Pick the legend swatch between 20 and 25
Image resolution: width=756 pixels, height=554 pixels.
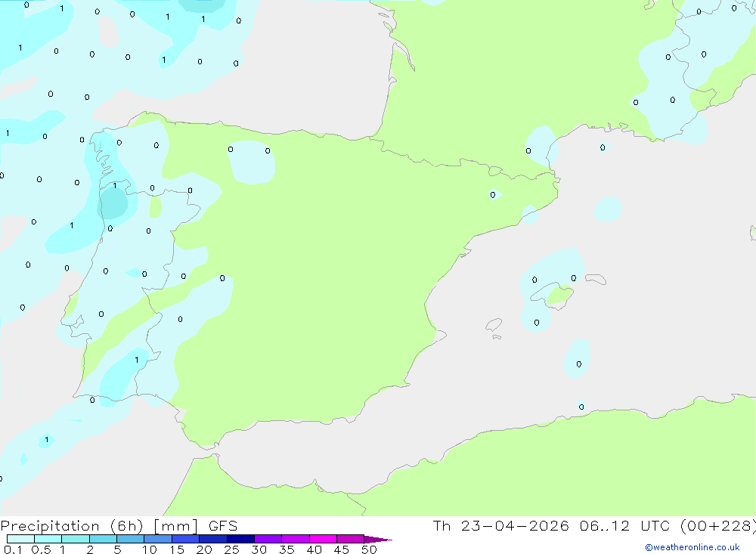coord(213,539)
